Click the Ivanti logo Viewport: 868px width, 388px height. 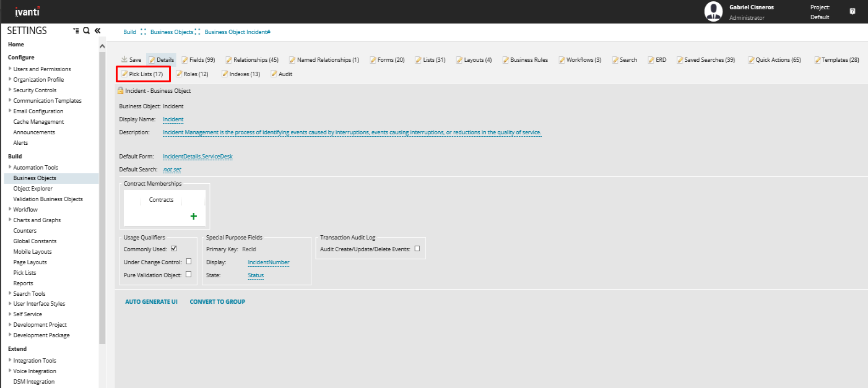click(x=28, y=12)
